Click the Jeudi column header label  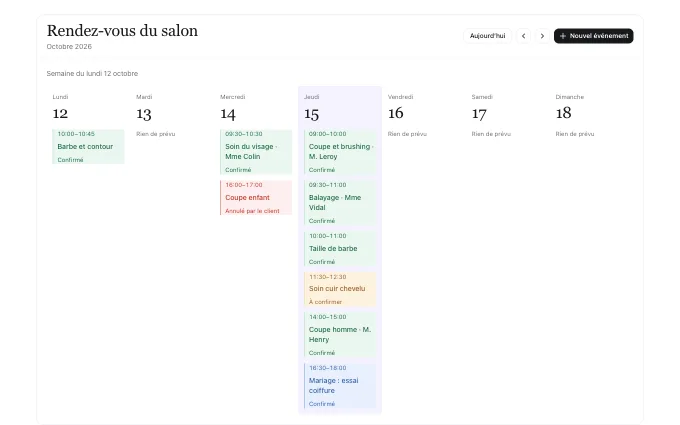point(311,97)
